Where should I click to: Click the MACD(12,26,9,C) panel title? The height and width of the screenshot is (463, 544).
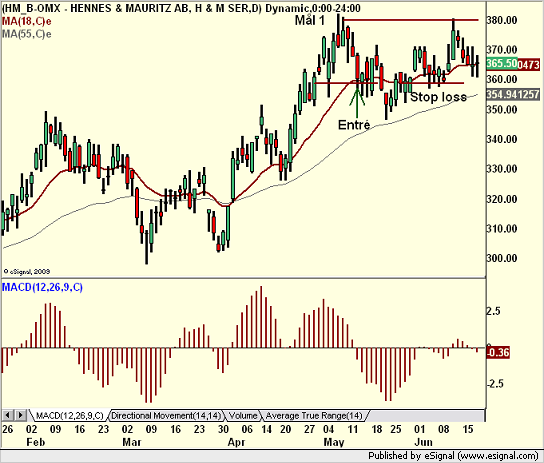(42, 287)
